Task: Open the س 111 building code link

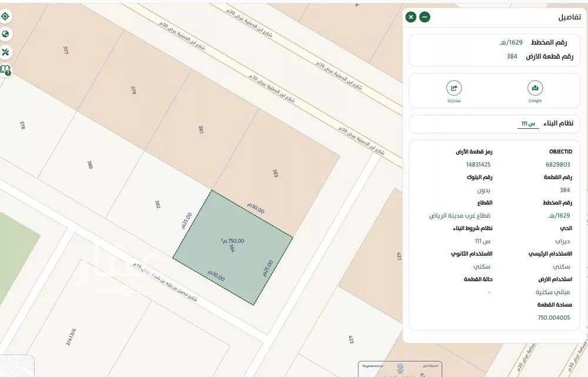Action: pos(525,124)
